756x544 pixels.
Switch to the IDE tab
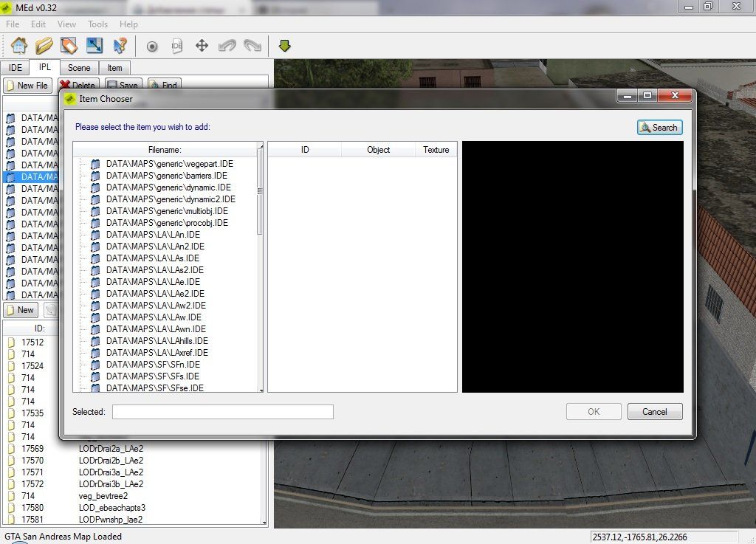(16, 68)
